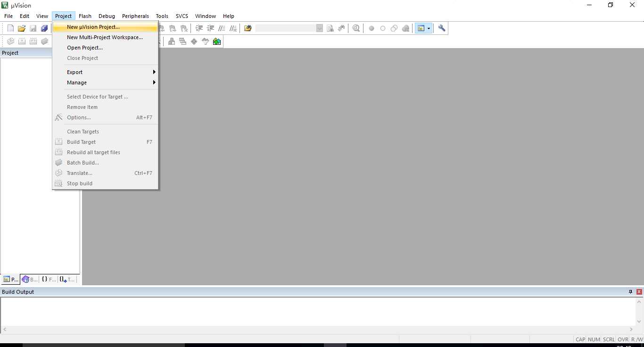Click the Stop build menu entry

pyautogui.click(x=106, y=183)
